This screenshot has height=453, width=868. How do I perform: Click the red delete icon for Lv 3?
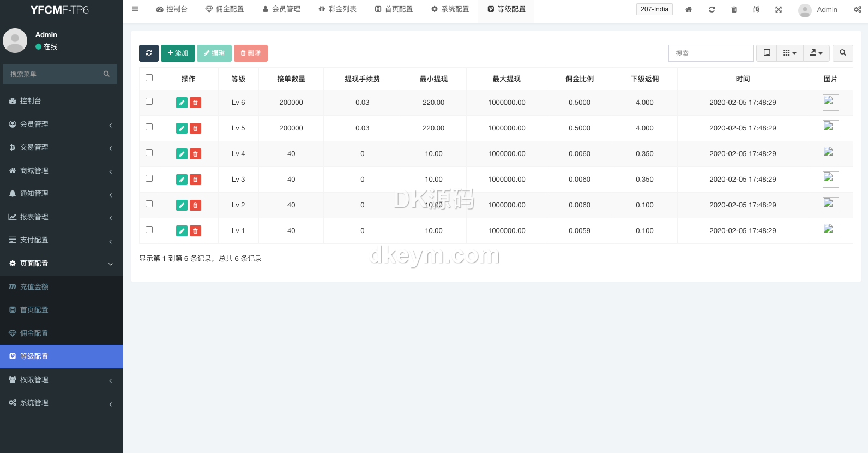pos(195,180)
